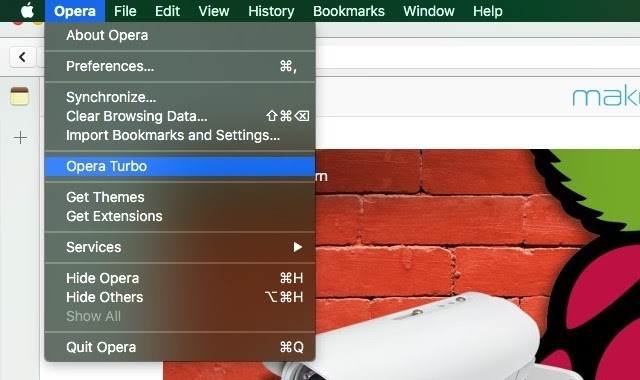Toggle Opera Turbo mode
This screenshot has width=640, height=380.
pyautogui.click(x=180, y=166)
